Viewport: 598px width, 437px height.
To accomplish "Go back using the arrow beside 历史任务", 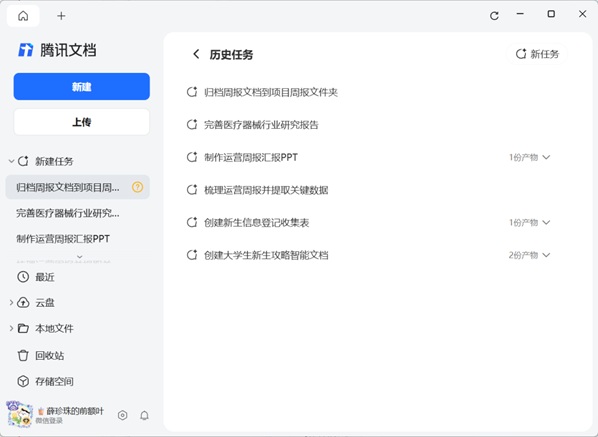I will [196, 54].
